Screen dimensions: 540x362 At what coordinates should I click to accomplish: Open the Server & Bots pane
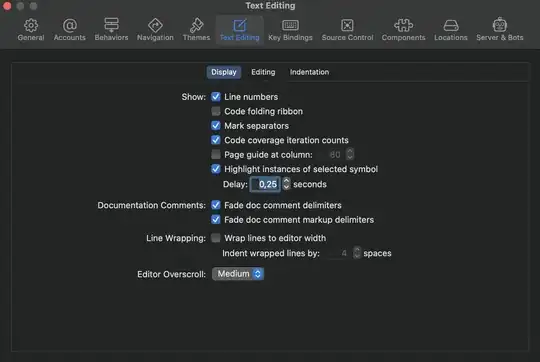(x=500, y=30)
